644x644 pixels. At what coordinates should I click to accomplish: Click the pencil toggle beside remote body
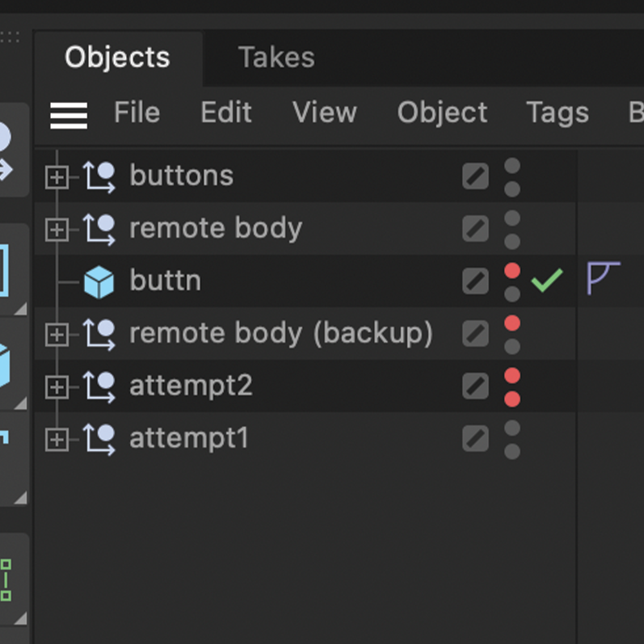point(475,228)
